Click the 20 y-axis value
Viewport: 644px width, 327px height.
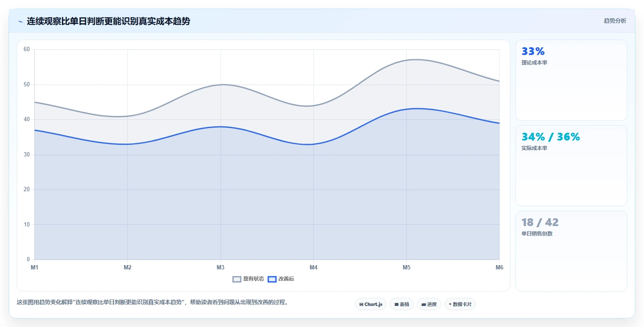[x=27, y=189]
